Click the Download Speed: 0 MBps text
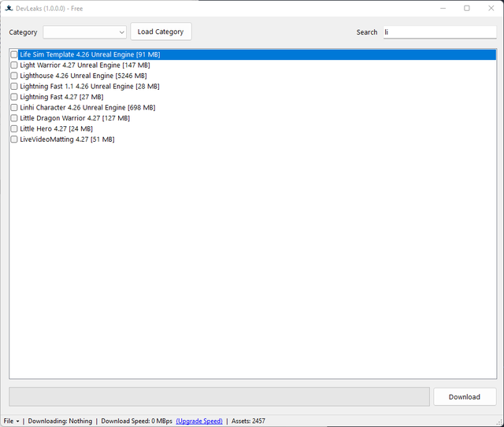This screenshot has width=504, height=427. click(136, 421)
